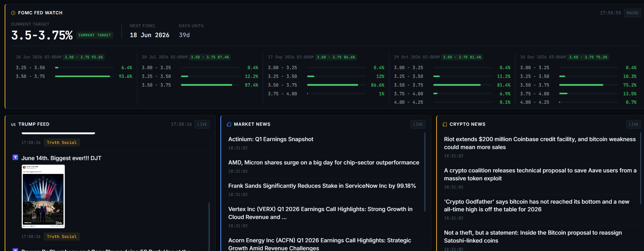Image resolution: width=644 pixels, height=251 pixels.
Task: Open AMD, Micron shares surge headline
Action: (x=324, y=162)
